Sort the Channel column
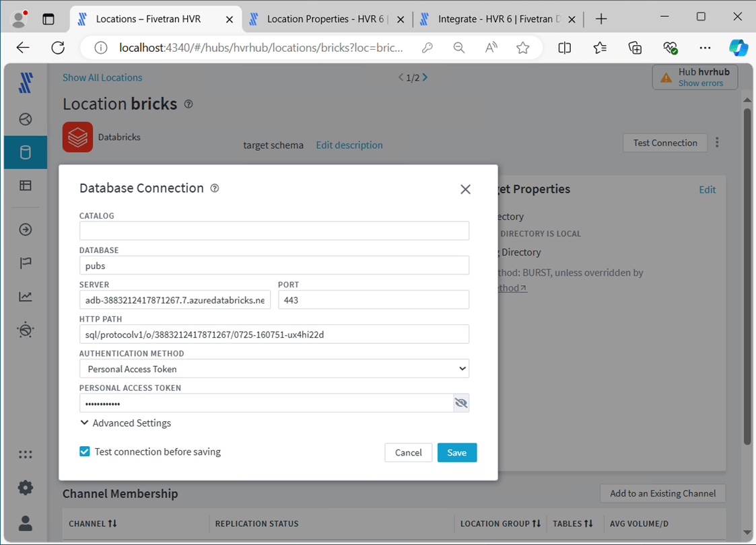Image resolution: width=756 pixels, height=545 pixels. (112, 523)
